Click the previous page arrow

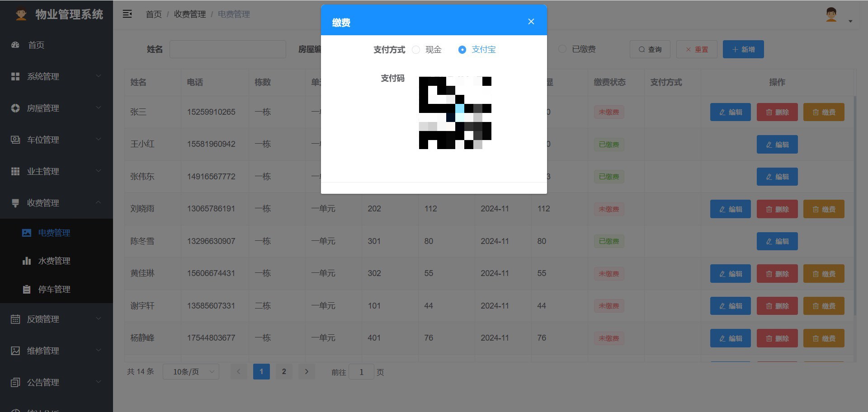239,371
